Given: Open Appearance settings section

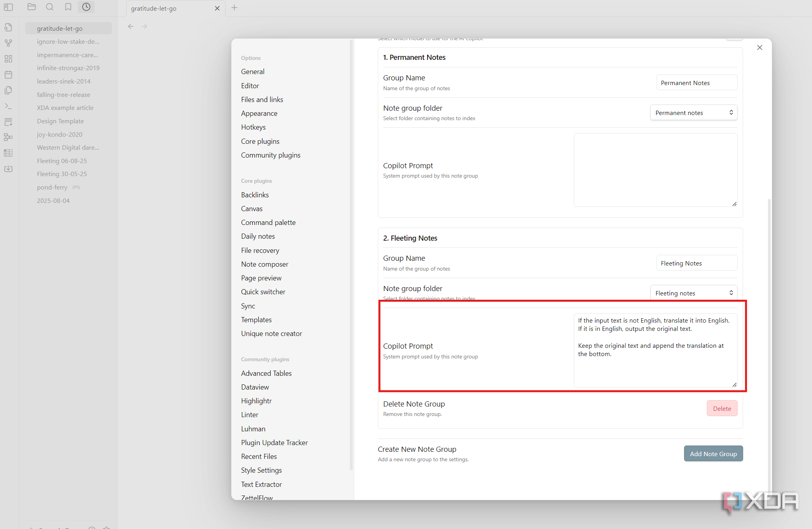Looking at the screenshot, I should 259,113.
